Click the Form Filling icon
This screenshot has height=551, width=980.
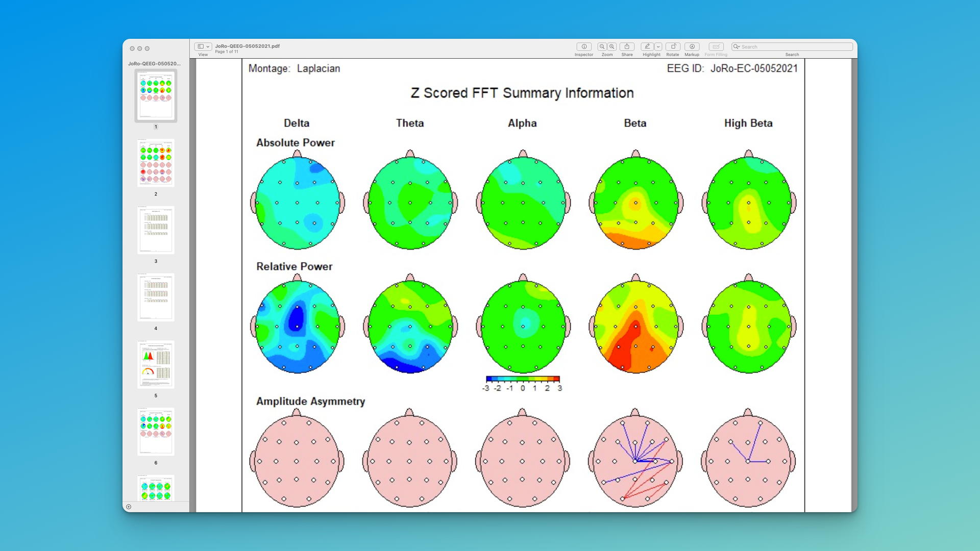pyautogui.click(x=716, y=46)
